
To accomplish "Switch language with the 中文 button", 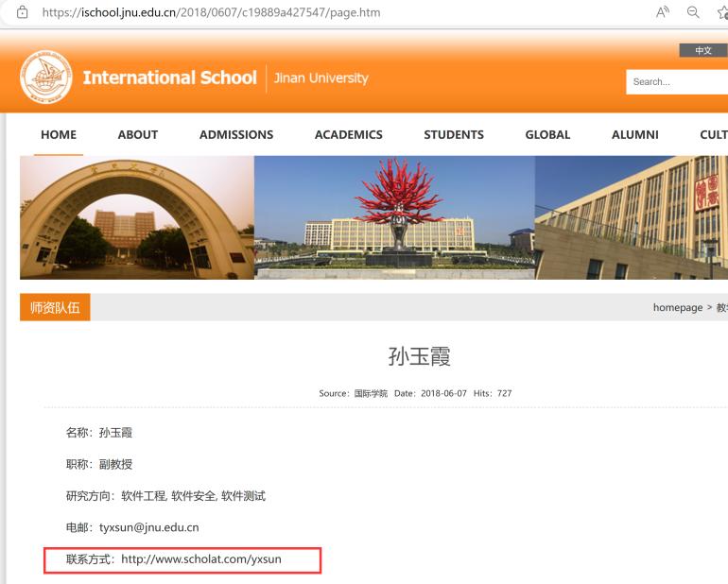I will coord(702,51).
